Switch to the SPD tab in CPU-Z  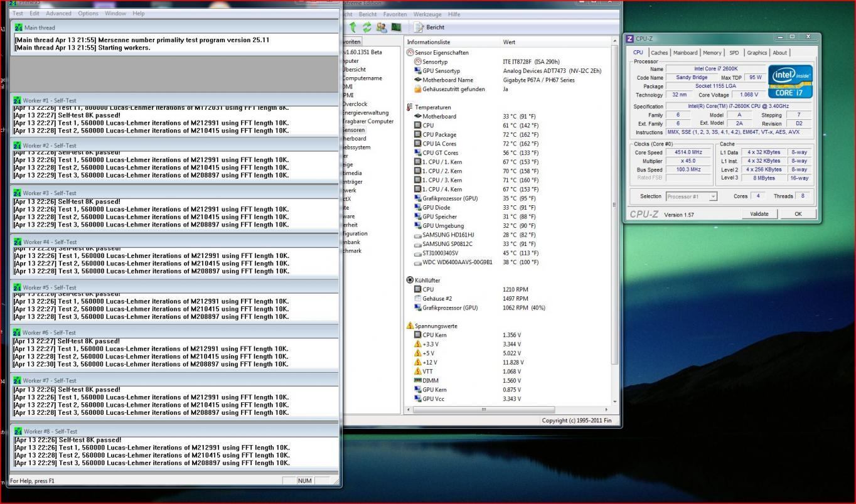click(x=734, y=53)
